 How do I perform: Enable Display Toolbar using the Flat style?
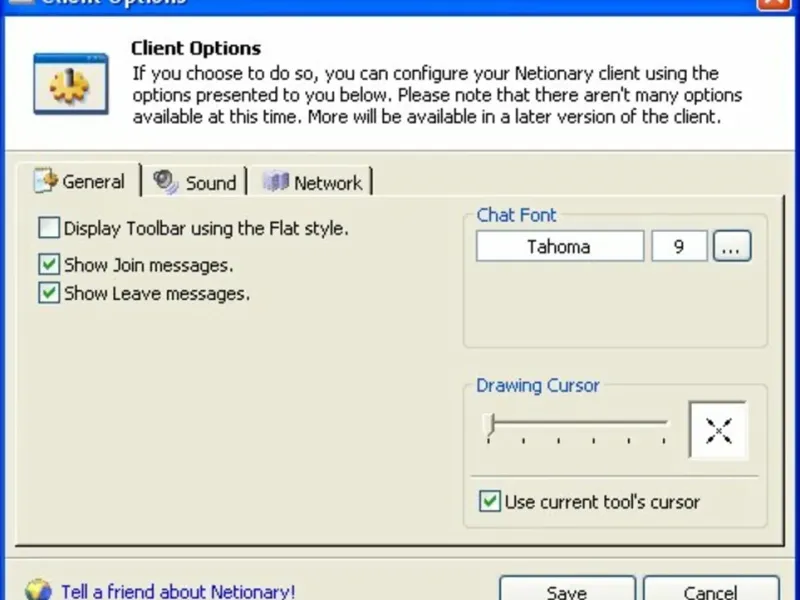click(49, 228)
